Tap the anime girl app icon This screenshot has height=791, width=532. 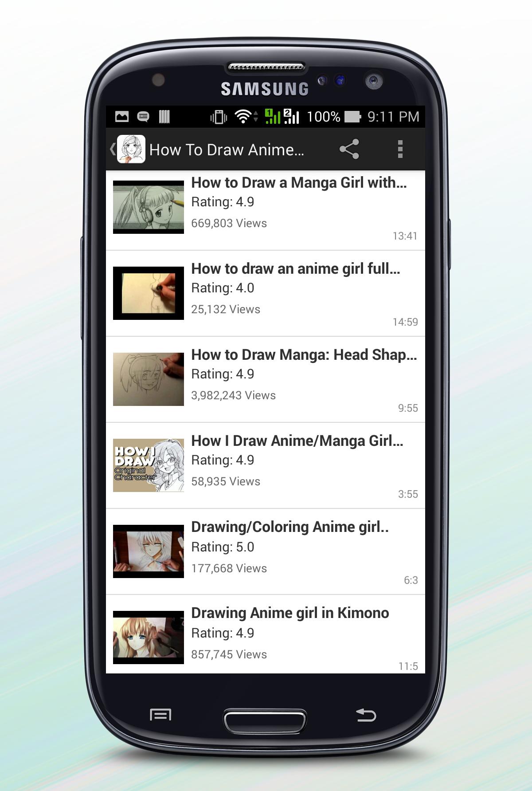(x=131, y=149)
